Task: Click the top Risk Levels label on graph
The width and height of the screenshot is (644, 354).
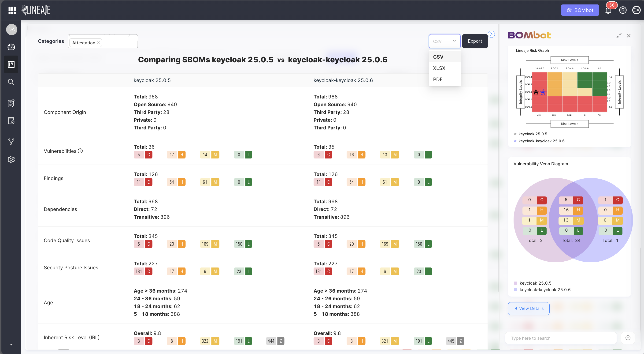Action: pyautogui.click(x=570, y=60)
